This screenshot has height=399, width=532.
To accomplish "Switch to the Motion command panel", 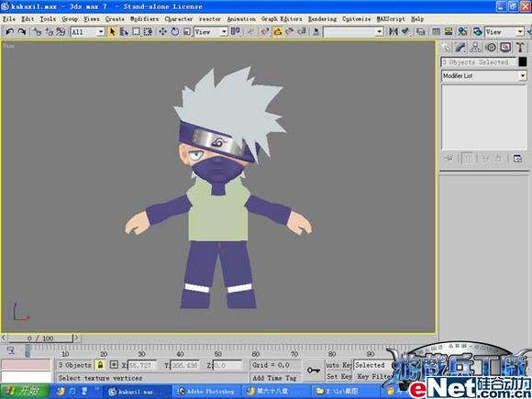I will tap(491, 48).
